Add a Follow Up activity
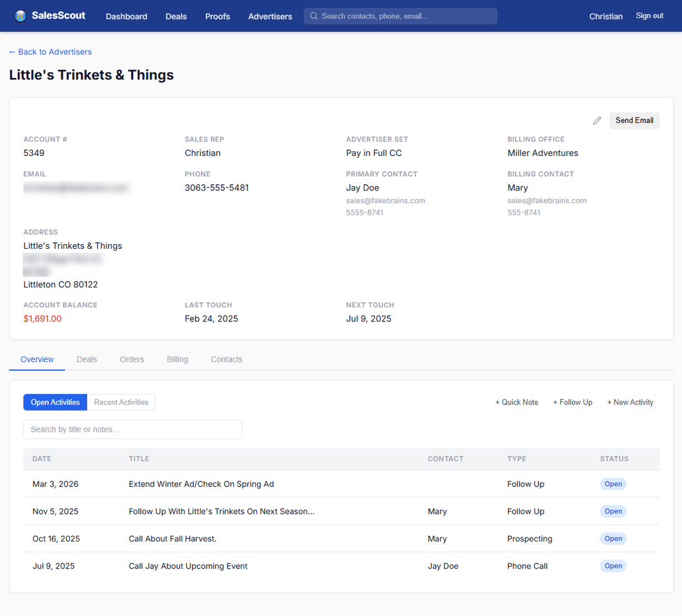This screenshot has width=682, height=616. point(572,402)
